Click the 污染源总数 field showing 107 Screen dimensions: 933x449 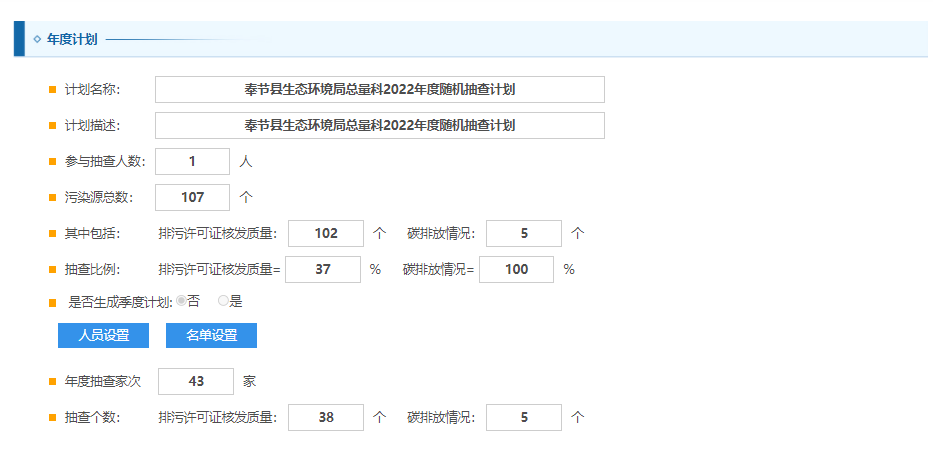coord(192,197)
